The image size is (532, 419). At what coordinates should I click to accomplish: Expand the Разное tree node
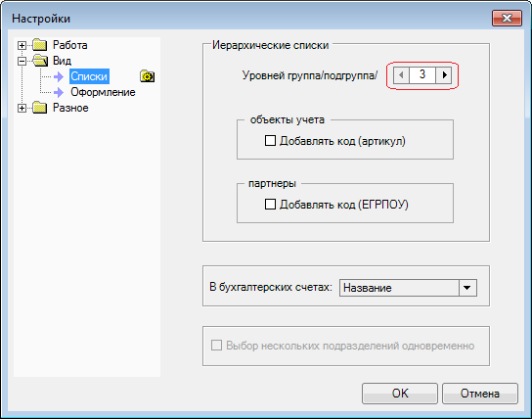(x=22, y=108)
